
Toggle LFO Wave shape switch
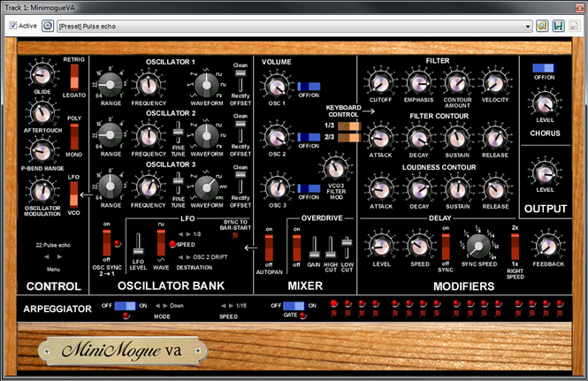click(161, 242)
